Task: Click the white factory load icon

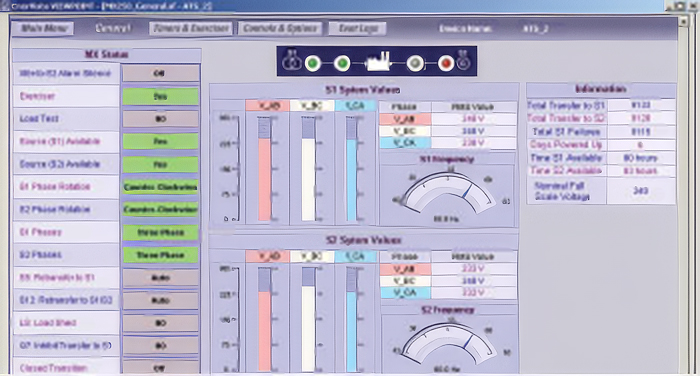Action: [x=379, y=62]
